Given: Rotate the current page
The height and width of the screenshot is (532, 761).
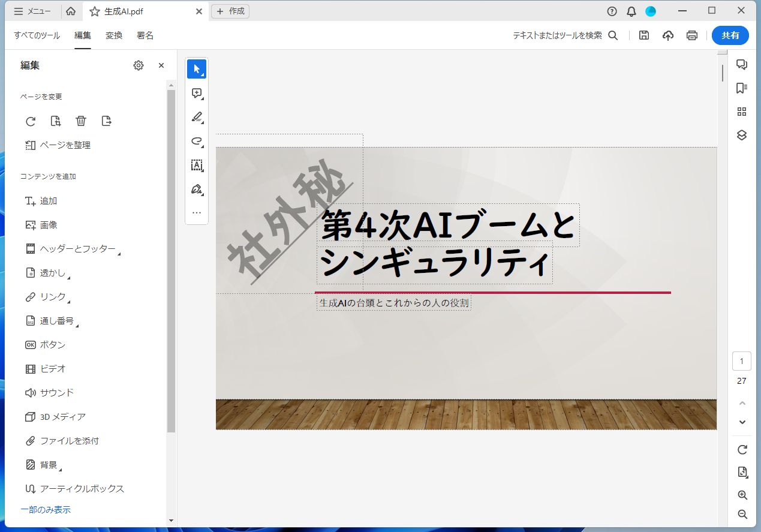Looking at the screenshot, I should click(x=31, y=121).
